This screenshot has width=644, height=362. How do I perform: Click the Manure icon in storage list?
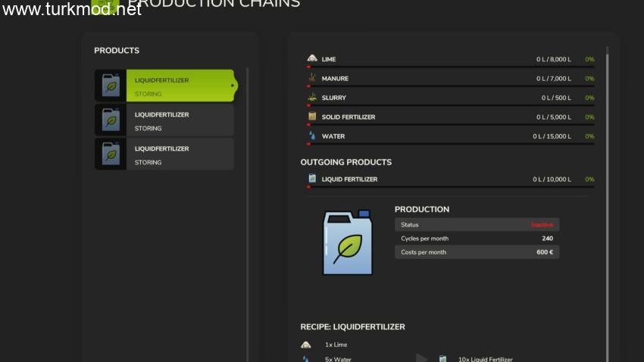pos(312,77)
